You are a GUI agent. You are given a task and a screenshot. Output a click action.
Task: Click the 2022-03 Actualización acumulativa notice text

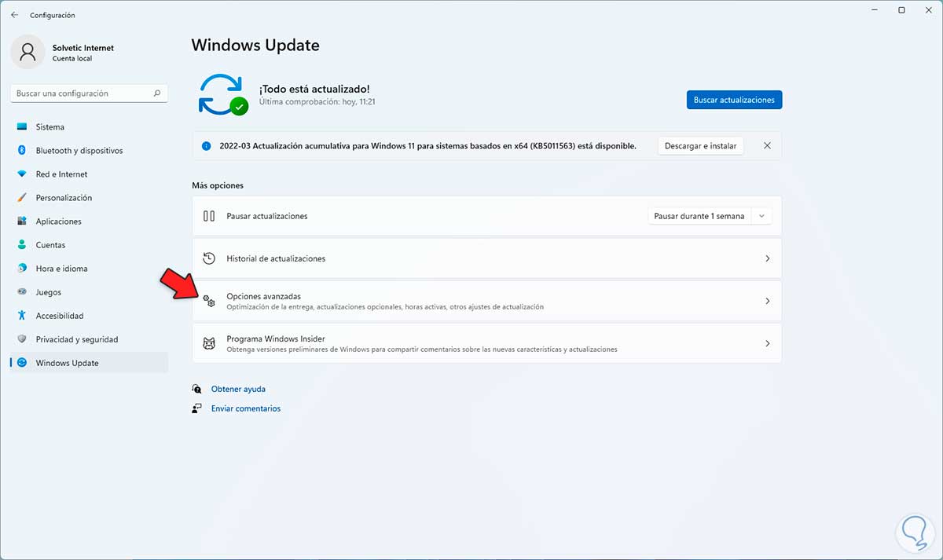tap(428, 146)
